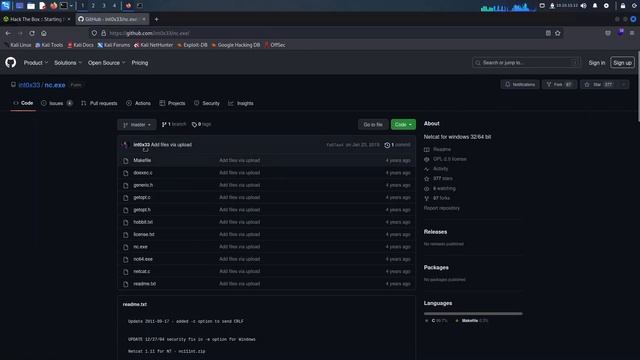
Task: Open the Insights tab
Action: (241, 103)
